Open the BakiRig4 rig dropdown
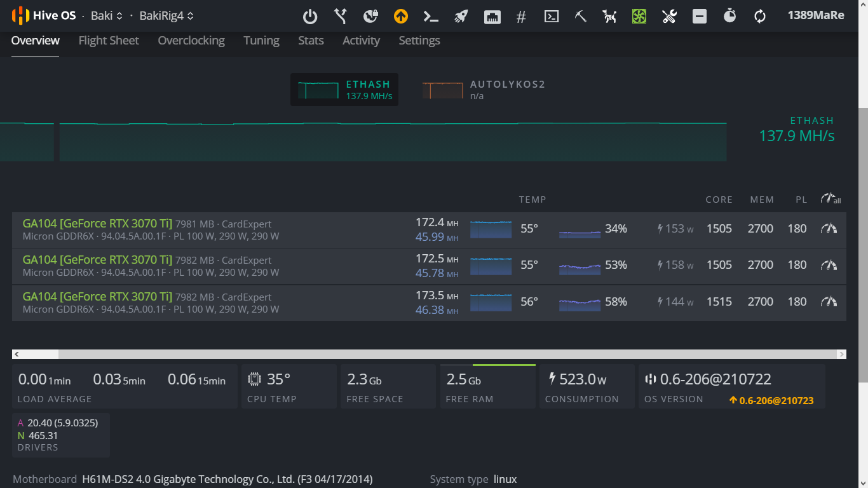The image size is (868, 488). pyautogui.click(x=166, y=15)
